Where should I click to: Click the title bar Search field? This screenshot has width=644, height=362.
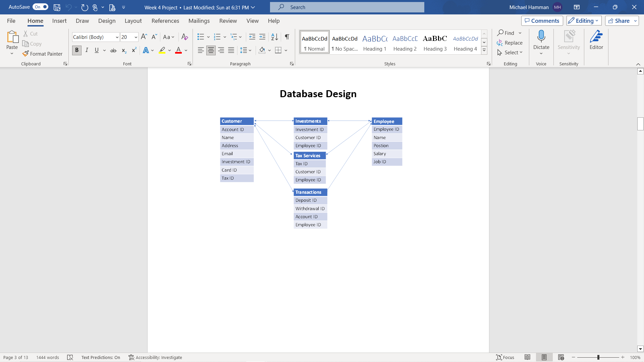347,7
